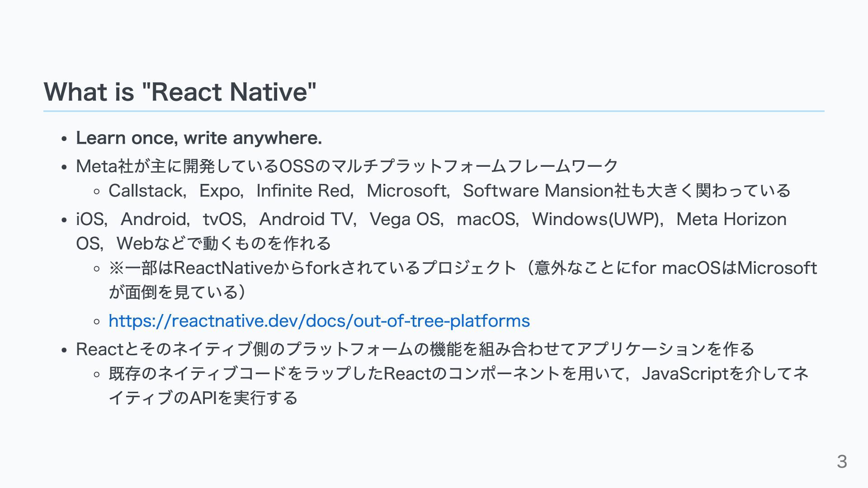Click the bold "Learn once, write anywhere." text
This screenshot has width=868, height=488.
click(x=199, y=138)
